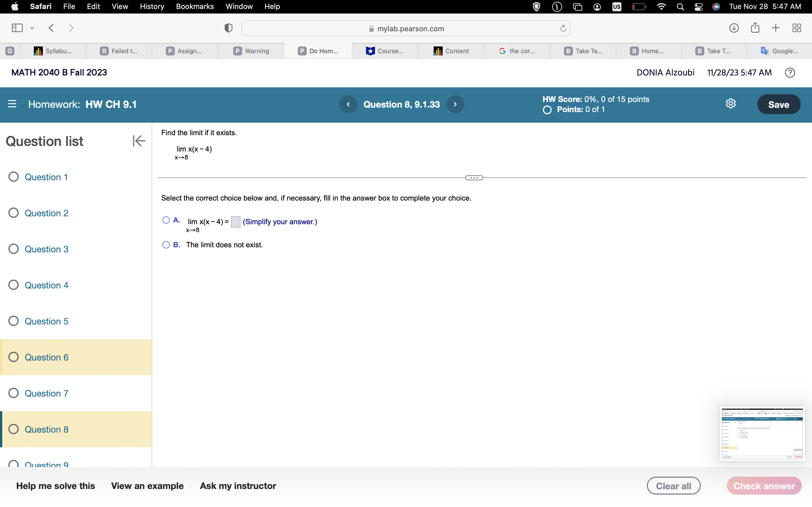Open Question 3 from the list
The image size is (812, 507).
pyautogui.click(x=46, y=249)
